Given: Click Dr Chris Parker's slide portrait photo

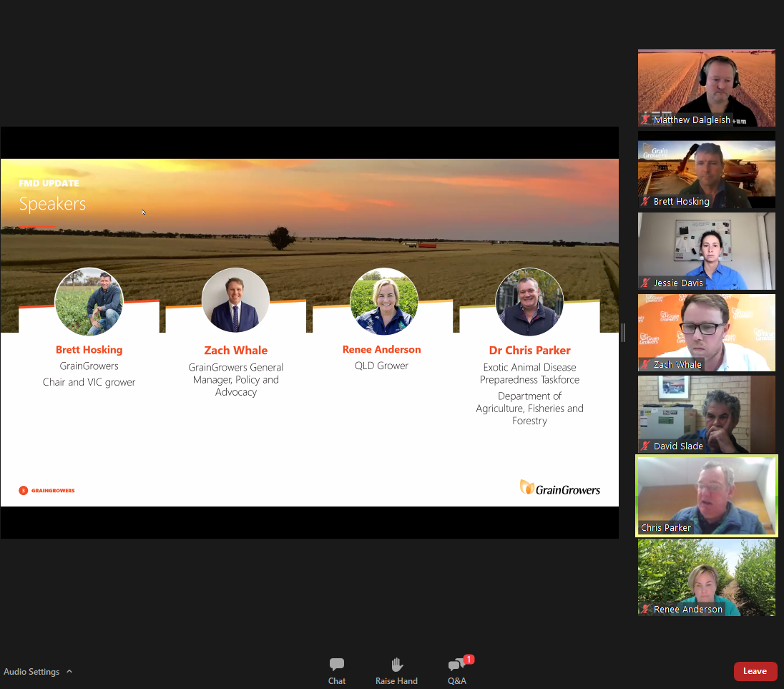Looking at the screenshot, I should [529, 301].
